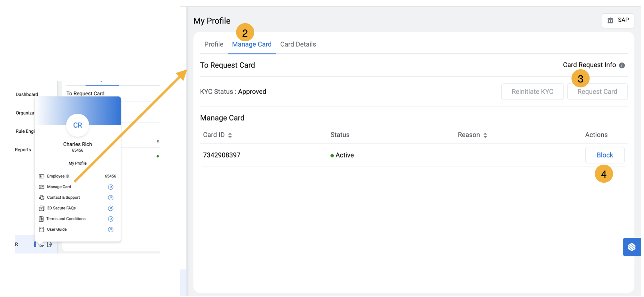Click Terms and Conditions arrow icon
Viewport: 644px width, 297px height.
(110, 219)
